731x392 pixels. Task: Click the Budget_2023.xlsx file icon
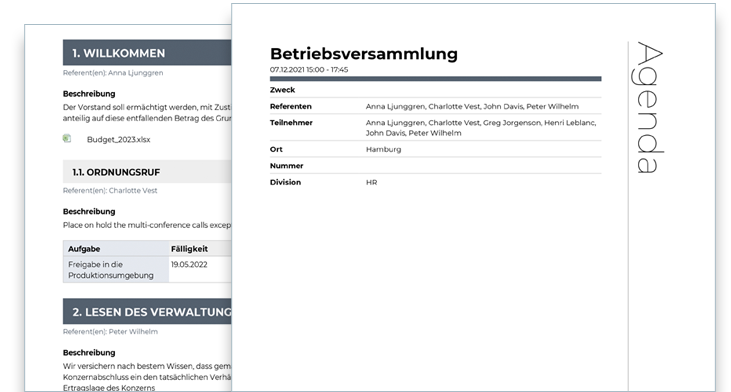tap(67, 138)
